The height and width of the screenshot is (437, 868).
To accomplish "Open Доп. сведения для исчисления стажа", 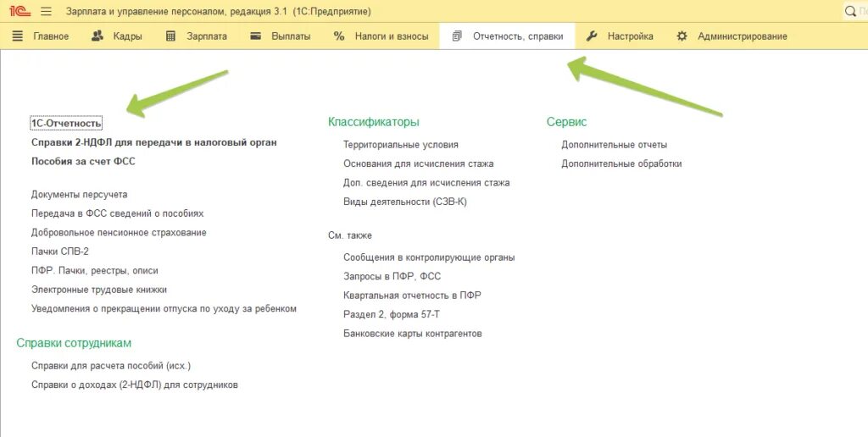I will click(426, 183).
